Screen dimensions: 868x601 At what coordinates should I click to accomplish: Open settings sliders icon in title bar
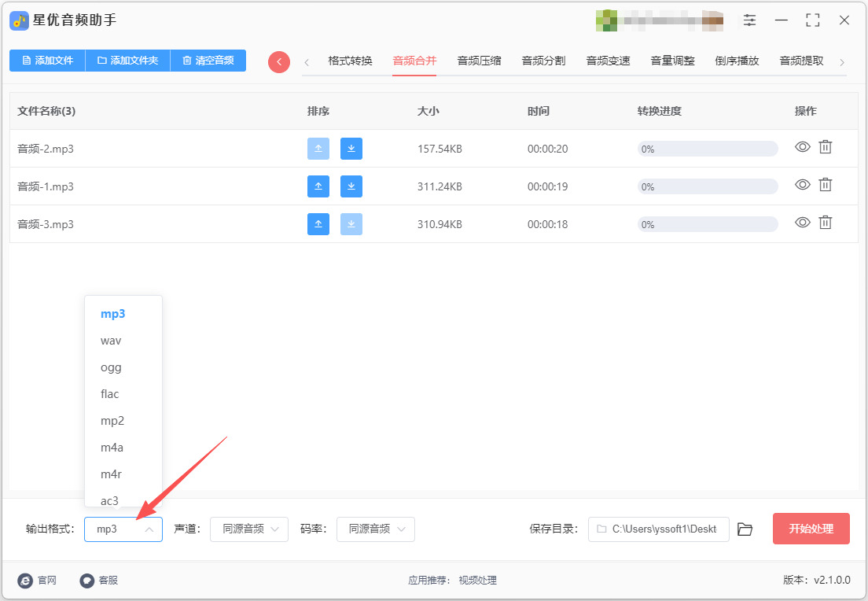click(749, 20)
